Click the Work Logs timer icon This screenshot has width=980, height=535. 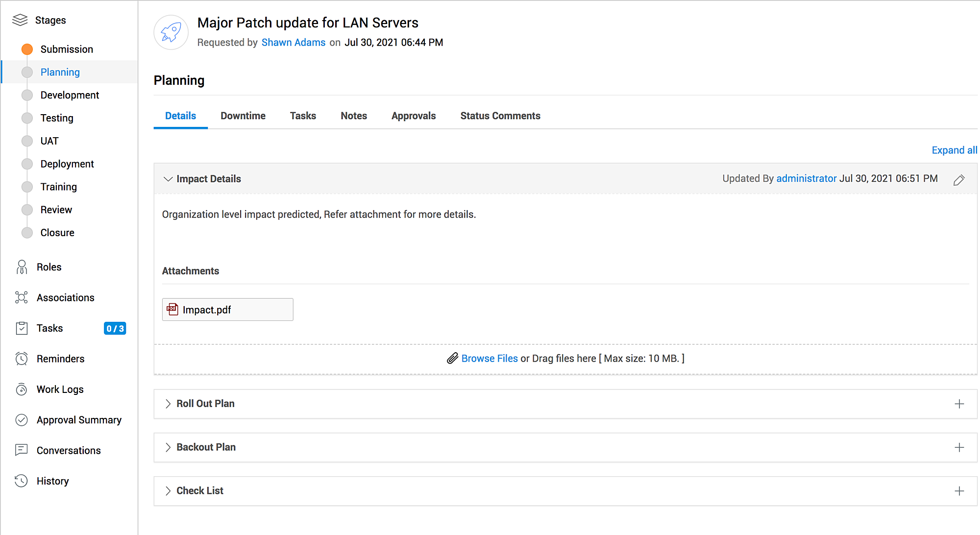point(22,389)
